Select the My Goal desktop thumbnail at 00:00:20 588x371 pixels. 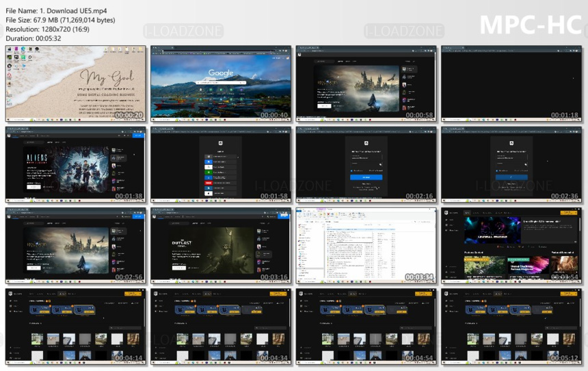coord(76,84)
